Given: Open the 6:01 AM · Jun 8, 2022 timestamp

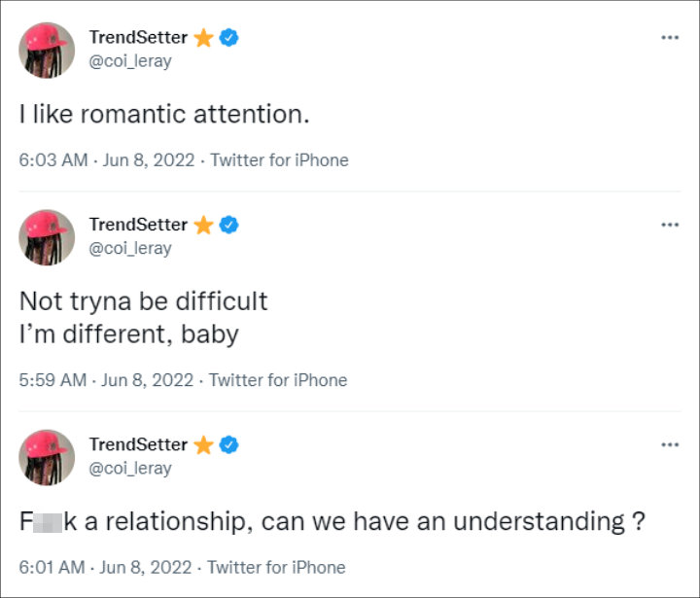Looking at the screenshot, I should point(105,568).
